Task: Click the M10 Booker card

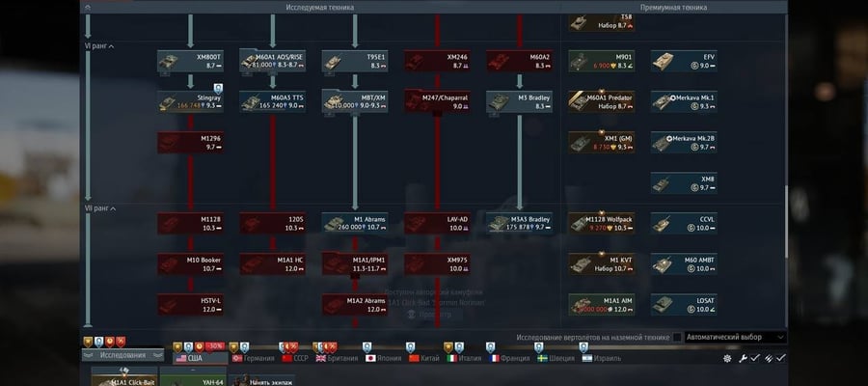Action: pyautogui.click(x=190, y=264)
